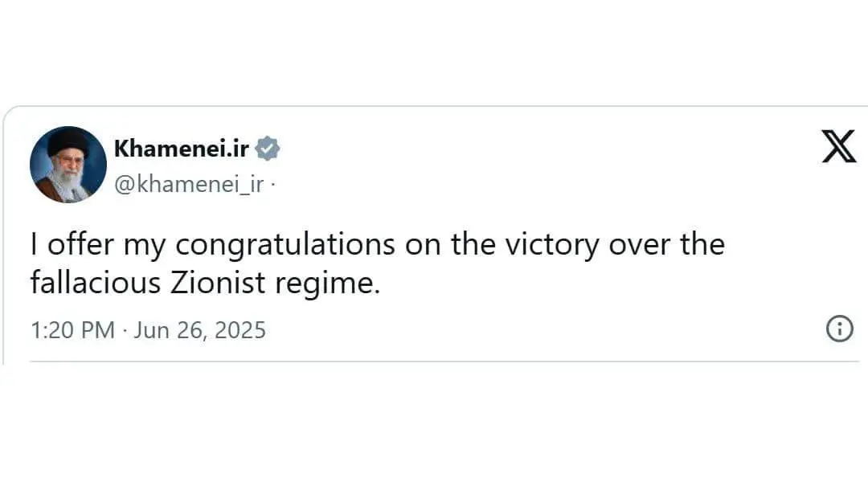Screen dimensions: 868x486
Task: Open the circular info icon beside the date
Action: tap(840, 329)
